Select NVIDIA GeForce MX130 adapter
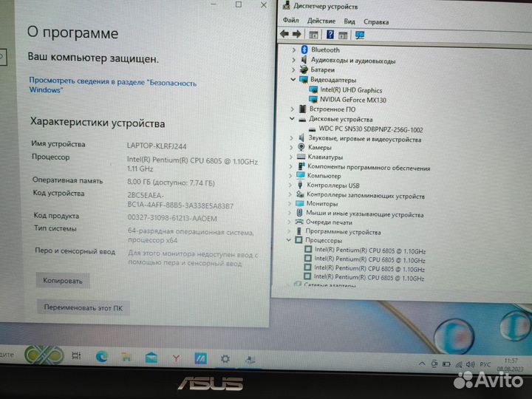Viewport: 532px width, 399px height. point(353,100)
